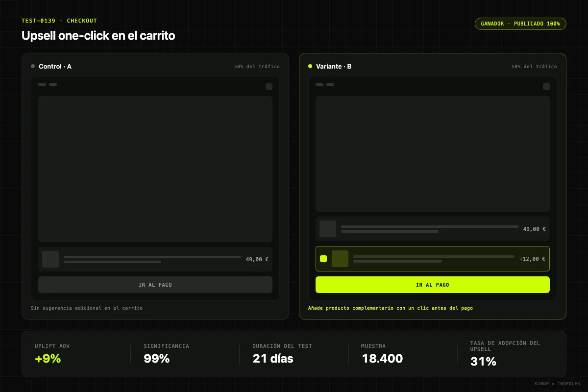Click the gray status dot beside Control · A
Viewport: 588px width, 392px height.
point(33,66)
